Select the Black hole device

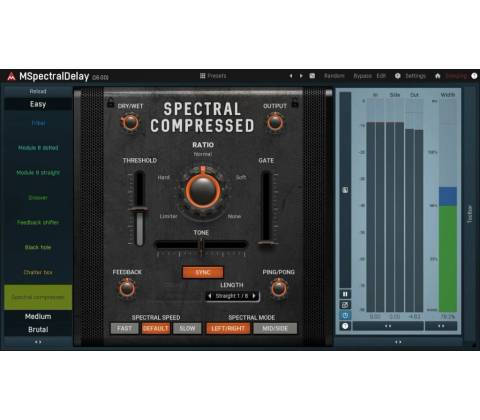38,247
